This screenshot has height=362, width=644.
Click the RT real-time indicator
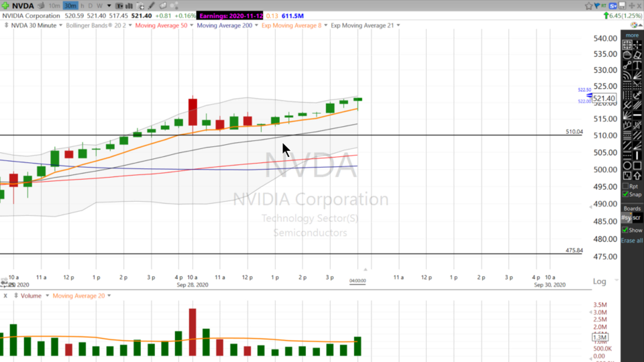(x=604, y=5)
